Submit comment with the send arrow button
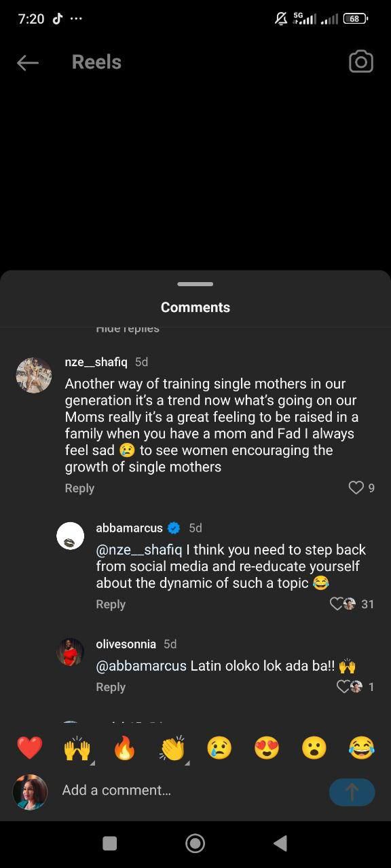391x868 pixels. (x=352, y=792)
